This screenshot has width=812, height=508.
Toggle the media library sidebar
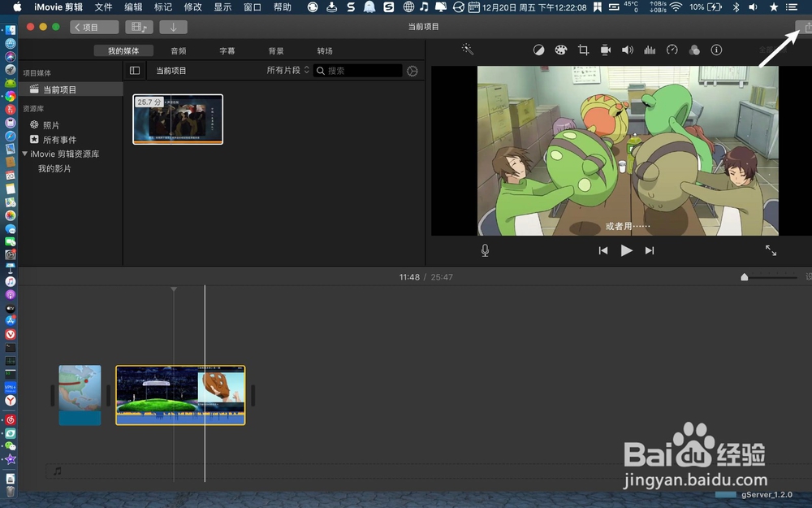point(135,71)
